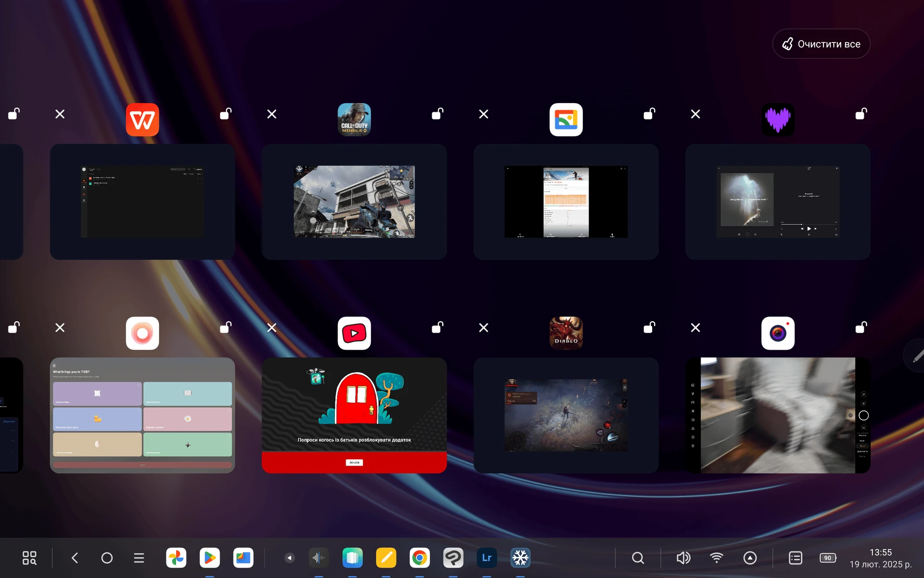The width and height of the screenshot is (924, 578).
Task: Tap the Camera app icon
Action: 778,333
